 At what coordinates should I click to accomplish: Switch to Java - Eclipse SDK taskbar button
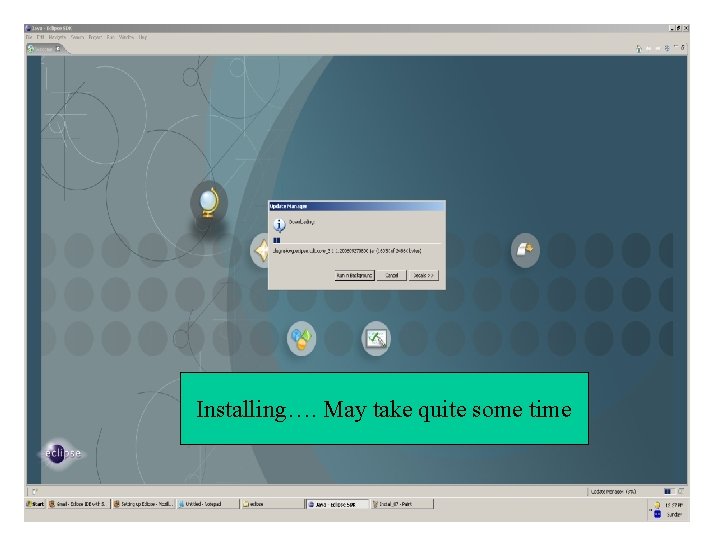(x=338, y=504)
